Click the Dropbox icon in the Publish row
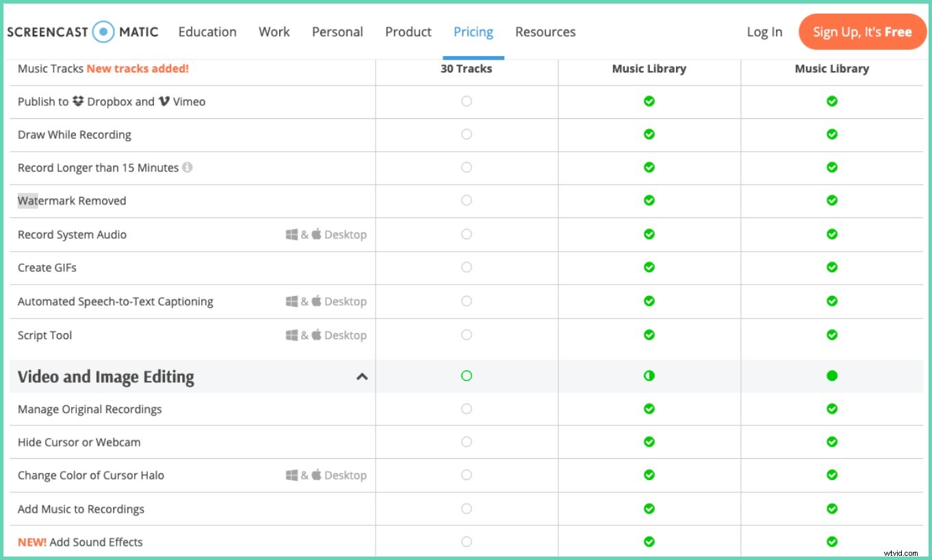This screenshot has width=932, height=560. click(78, 101)
